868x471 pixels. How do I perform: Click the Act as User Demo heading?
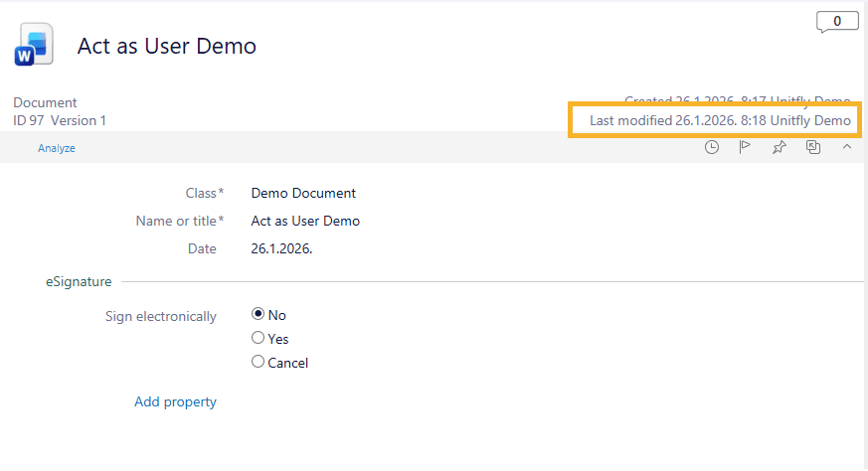[166, 46]
